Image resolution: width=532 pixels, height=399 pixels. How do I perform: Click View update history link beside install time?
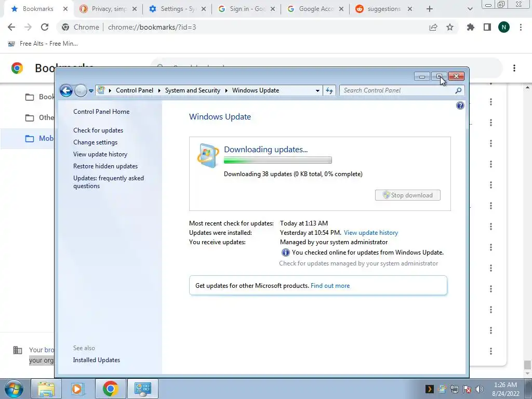371,233
